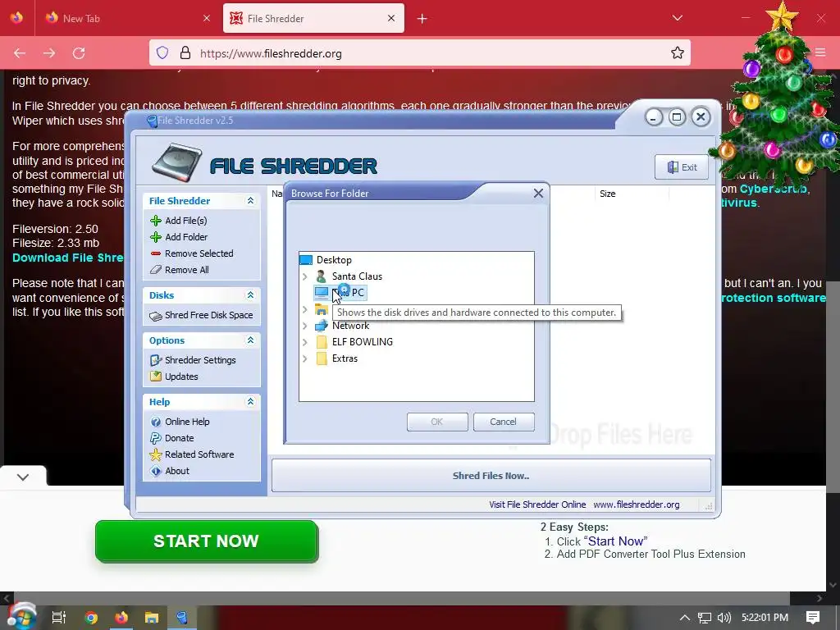Collapse the Options sidebar section

[x=250, y=340]
